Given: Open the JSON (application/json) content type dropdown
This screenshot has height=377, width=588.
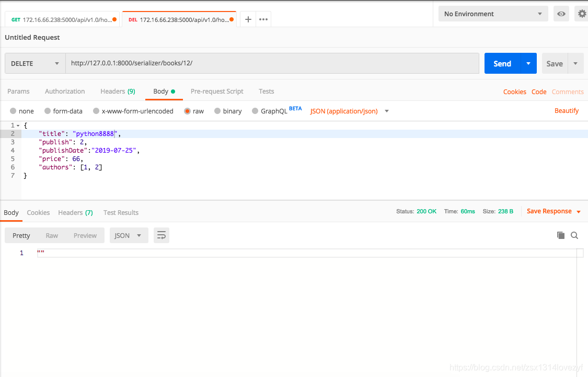Looking at the screenshot, I should (349, 111).
